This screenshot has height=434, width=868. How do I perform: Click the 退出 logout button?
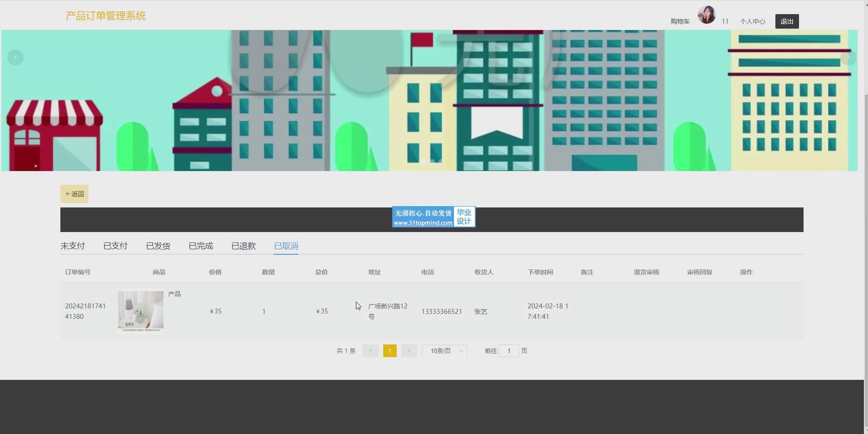tap(787, 21)
